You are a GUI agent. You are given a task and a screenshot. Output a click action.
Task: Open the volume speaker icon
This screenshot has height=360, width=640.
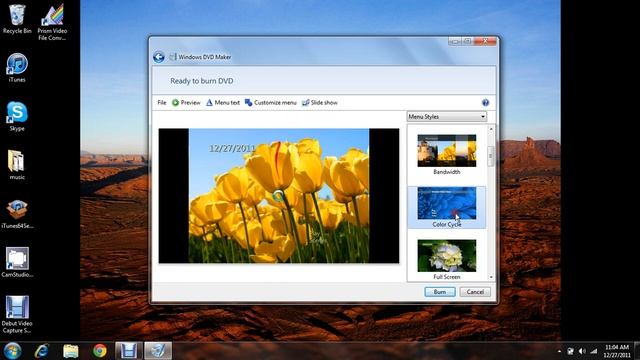coord(582,351)
